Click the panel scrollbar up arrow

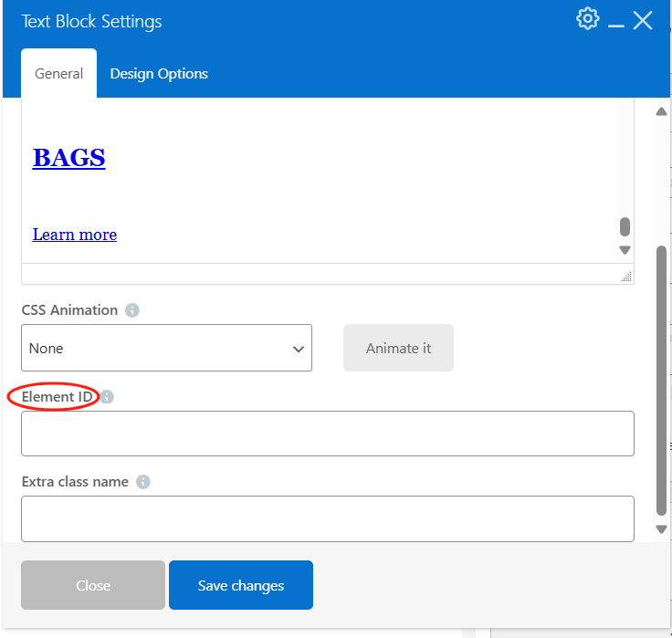point(662,111)
